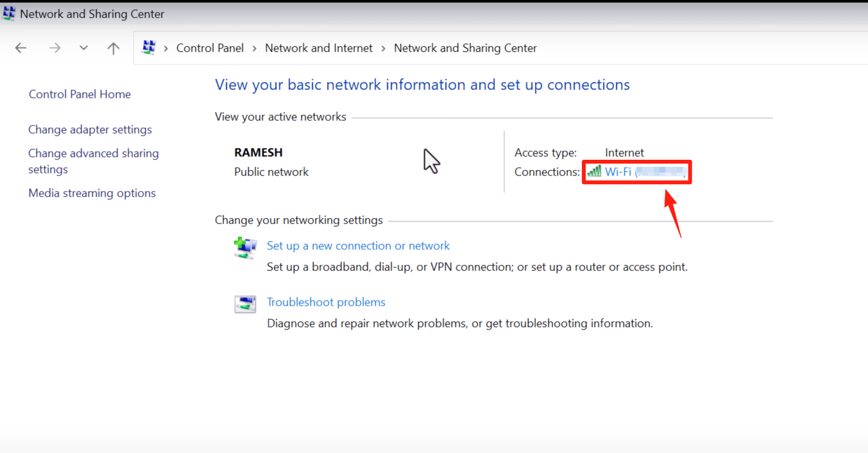This screenshot has width=868, height=453.
Task: Click Network and Sharing Center title bar icon
Action: 9,13
